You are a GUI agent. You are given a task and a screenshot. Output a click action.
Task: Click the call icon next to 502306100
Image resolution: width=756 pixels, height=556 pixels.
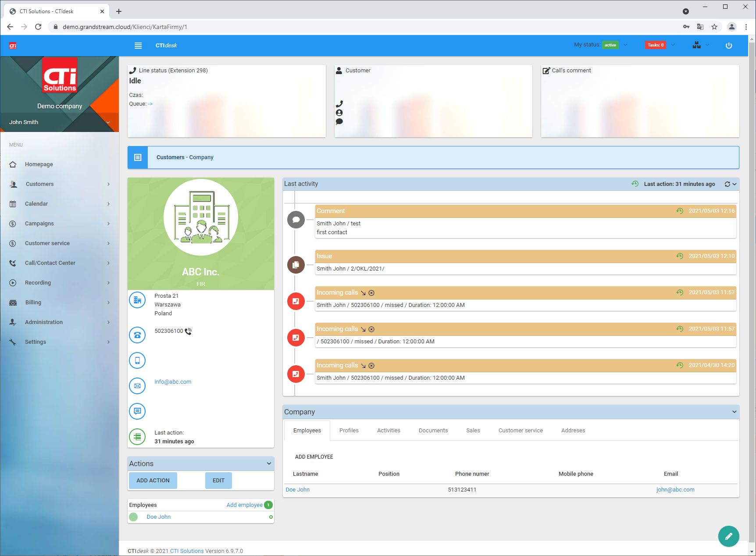188,331
